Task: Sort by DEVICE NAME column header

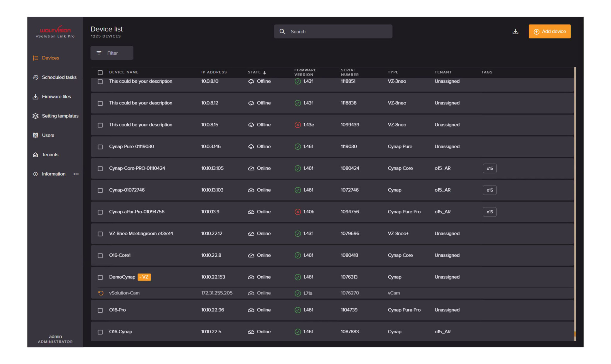Action: point(124,72)
